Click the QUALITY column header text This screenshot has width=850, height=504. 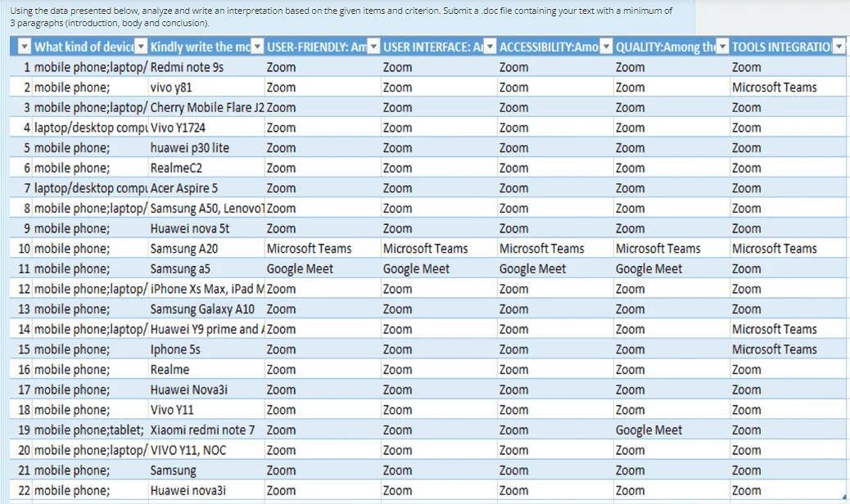pos(666,47)
